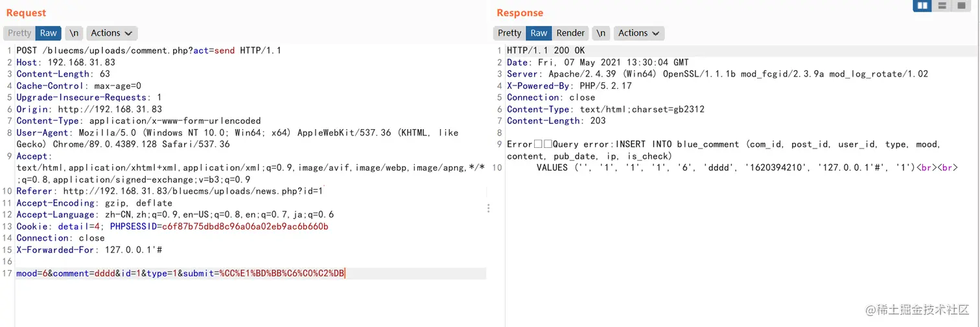Click the Referer header with news.php?id=1
This screenshot has height=327, width=980.
(x=169, y=191)
